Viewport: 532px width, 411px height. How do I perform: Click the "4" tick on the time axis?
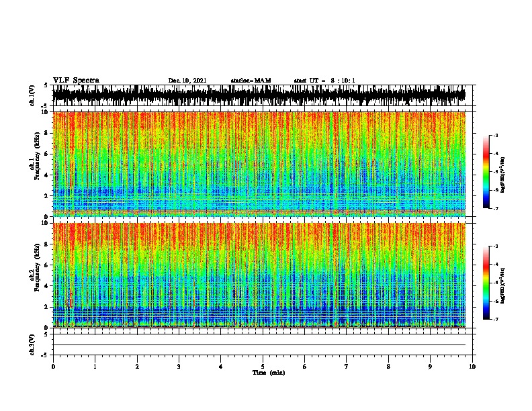tap(221, 367)
